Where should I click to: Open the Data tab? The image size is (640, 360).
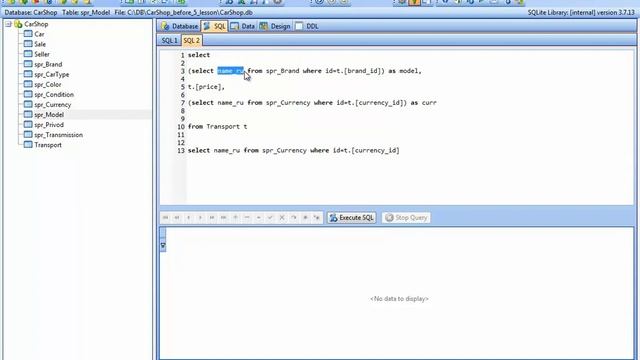click(242, 26)
